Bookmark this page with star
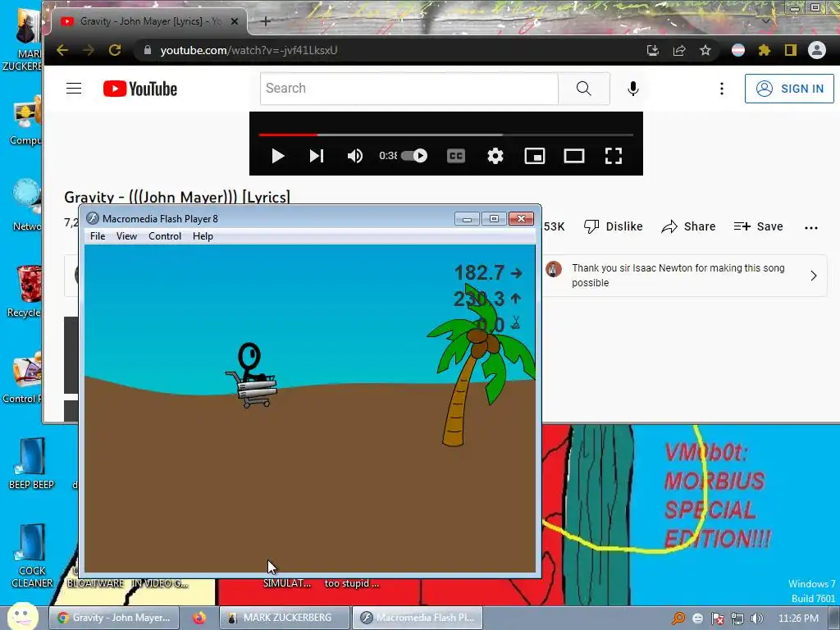 point(705,50)
